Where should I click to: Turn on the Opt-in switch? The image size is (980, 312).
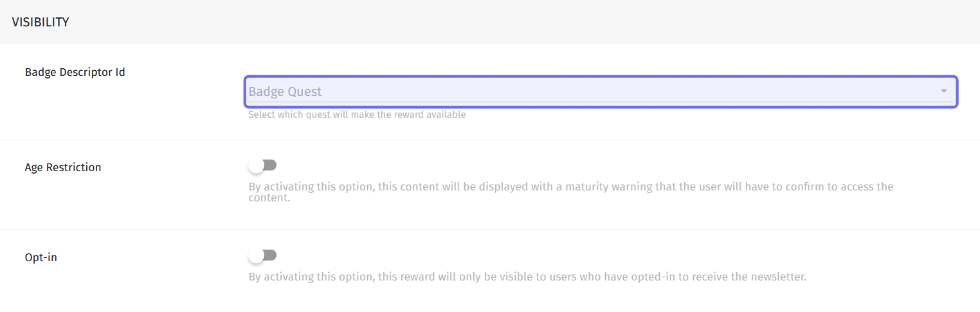click(262, 256)
